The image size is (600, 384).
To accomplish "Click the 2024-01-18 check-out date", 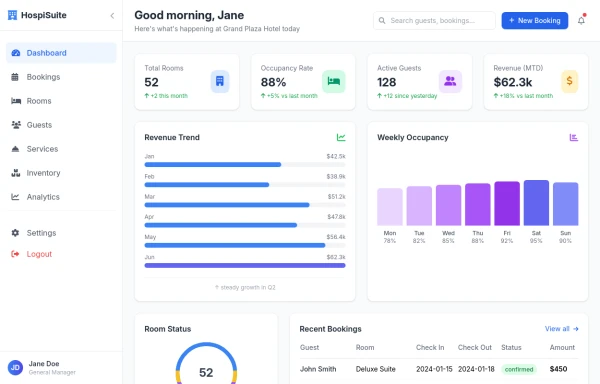I will click(x=476, y=369).
